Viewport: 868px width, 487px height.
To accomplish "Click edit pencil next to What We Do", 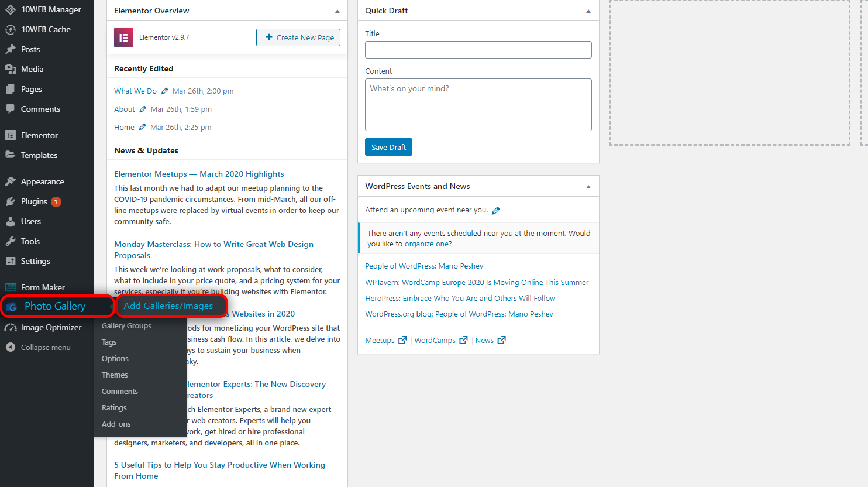I will click(x=165, y=91).
